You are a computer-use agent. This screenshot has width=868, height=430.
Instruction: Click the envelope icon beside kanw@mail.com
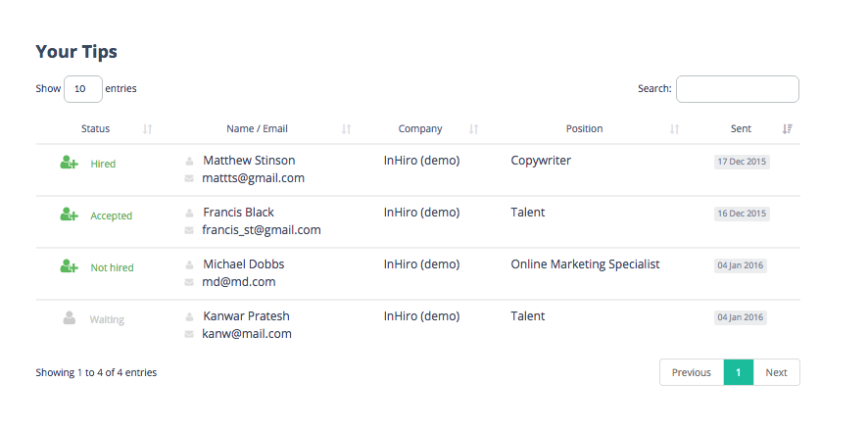pos(189,335)
